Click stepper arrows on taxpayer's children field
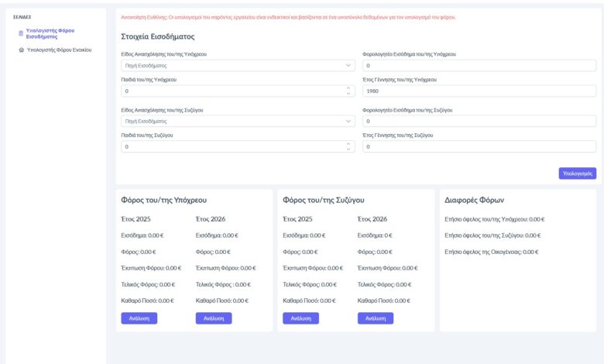This screenshot has height=364, width=604. tap(348, 91)
